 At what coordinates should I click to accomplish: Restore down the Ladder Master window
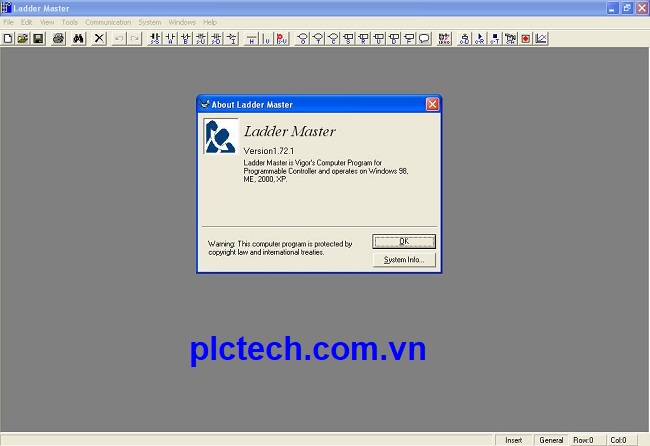(x=627, y=8)
